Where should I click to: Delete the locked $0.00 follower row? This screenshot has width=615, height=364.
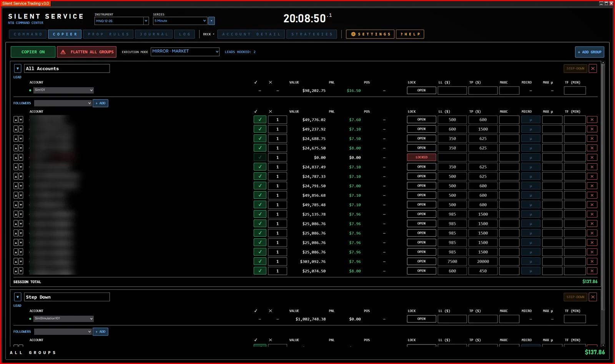click(592, 157)
